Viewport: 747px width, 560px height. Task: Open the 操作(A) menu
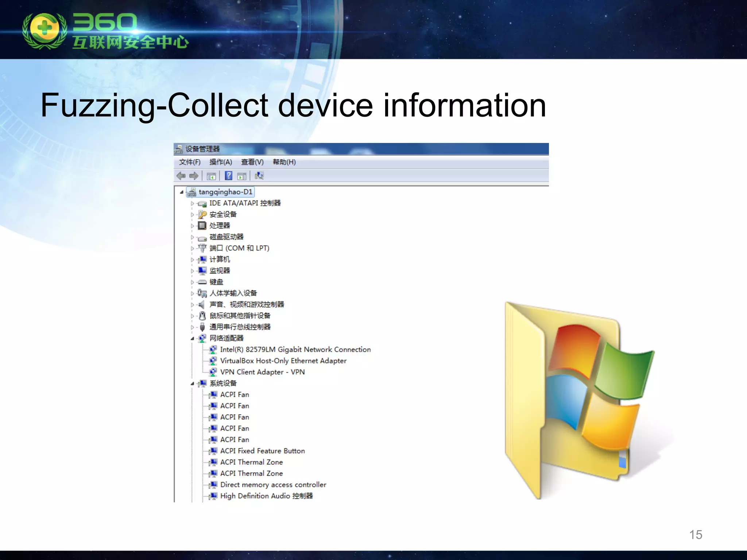[221, 162]
